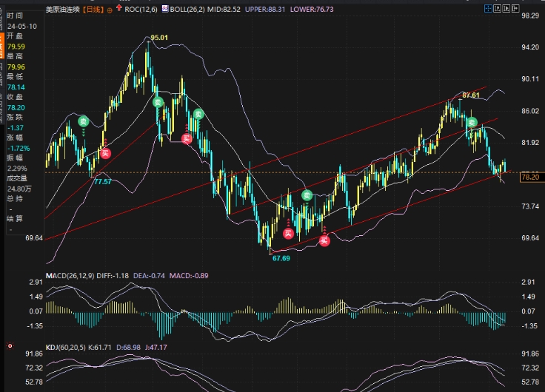Click the UPPER:88.31 Bollinger value
This screenshot has width=545, height=392.
265,10
